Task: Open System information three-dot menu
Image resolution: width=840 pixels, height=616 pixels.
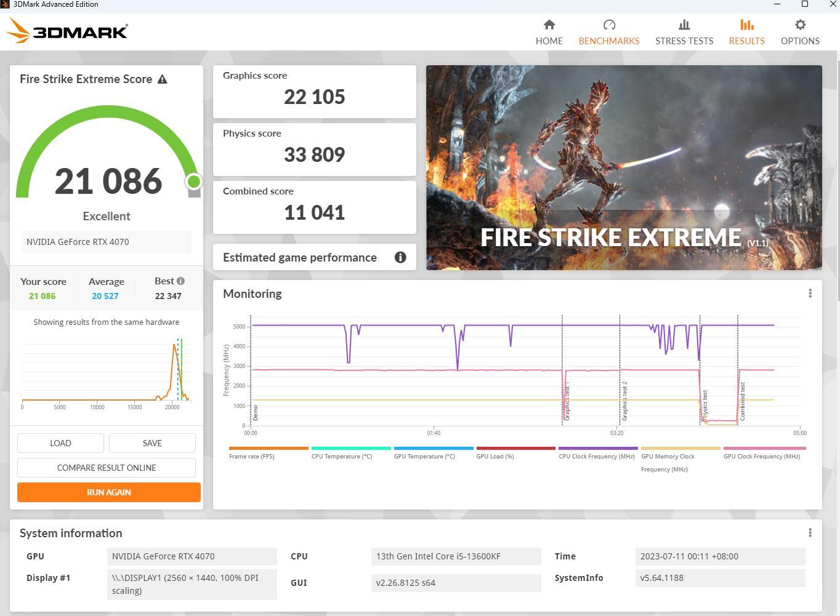Action: coord(810,533)
